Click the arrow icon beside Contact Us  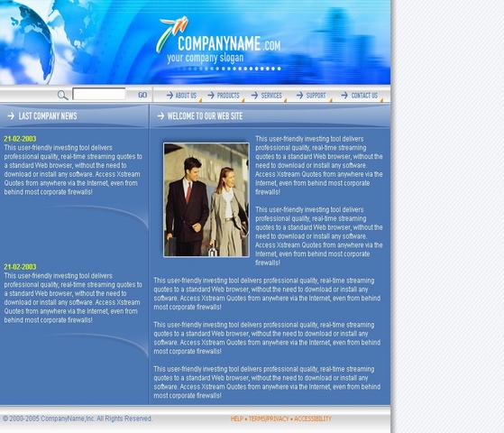pos(344,96)
